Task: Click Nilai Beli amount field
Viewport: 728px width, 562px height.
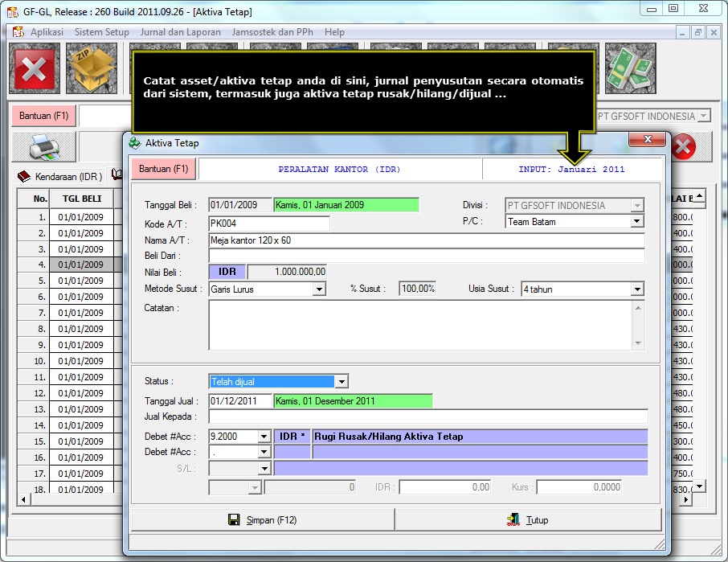Action: pyautogui.click(x=288, y=272)
